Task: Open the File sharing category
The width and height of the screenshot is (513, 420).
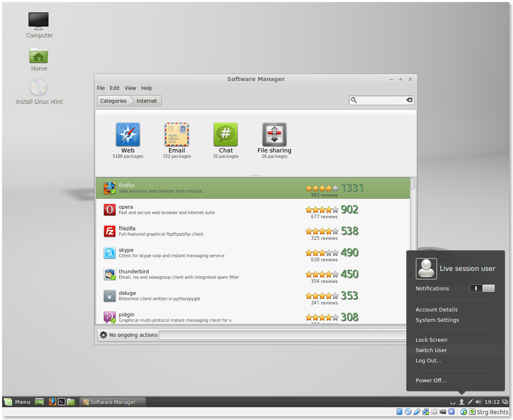Action: coord(274,135)
